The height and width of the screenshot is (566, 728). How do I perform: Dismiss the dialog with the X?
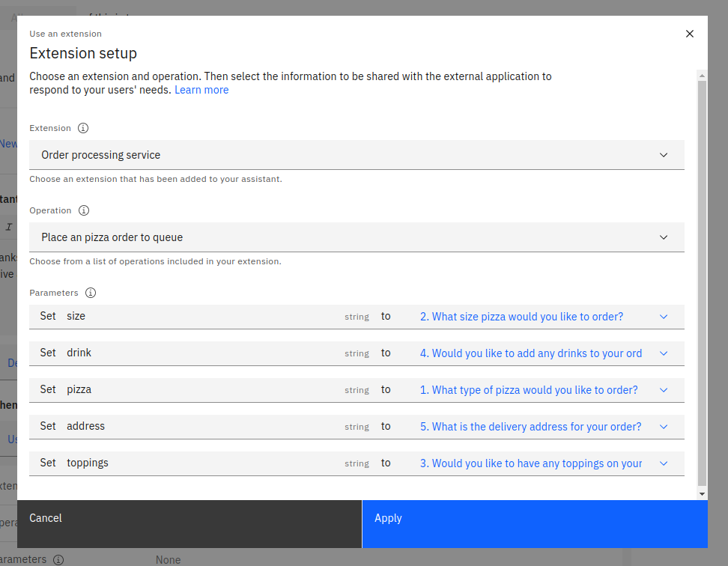pos(690,34)
